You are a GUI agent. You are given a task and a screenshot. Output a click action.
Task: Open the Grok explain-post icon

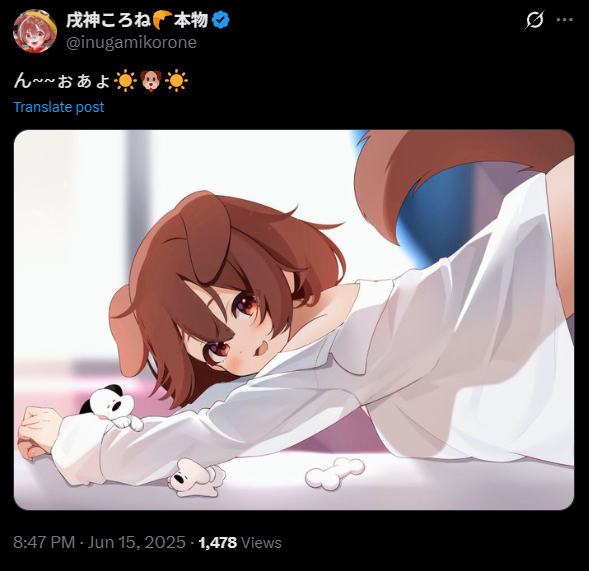[x=534, y=20]
